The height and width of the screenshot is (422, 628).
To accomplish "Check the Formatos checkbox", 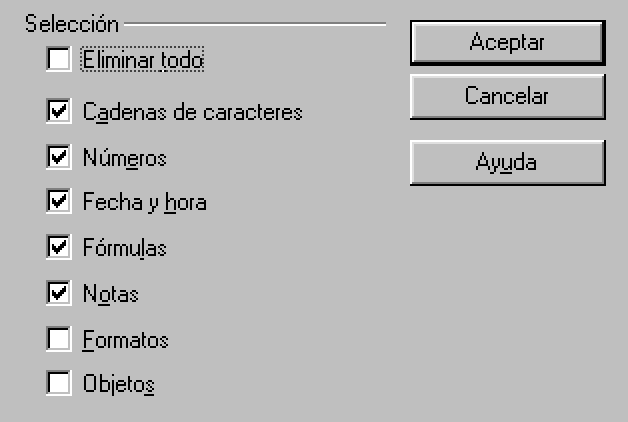I will coord(59,340).
